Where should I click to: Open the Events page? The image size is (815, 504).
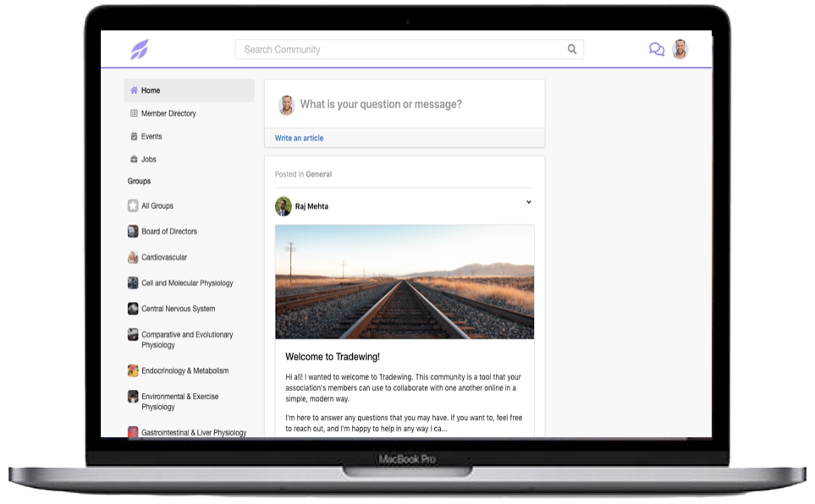click(x=151, y=136)
